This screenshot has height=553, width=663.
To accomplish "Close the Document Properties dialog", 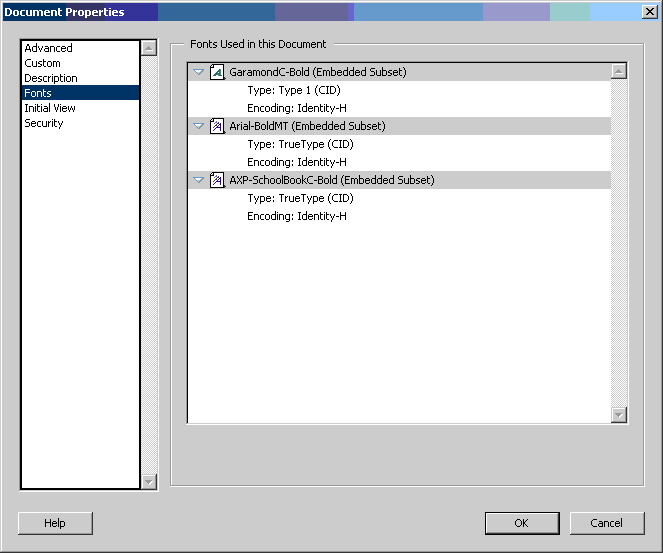I will tap(649, 12).
